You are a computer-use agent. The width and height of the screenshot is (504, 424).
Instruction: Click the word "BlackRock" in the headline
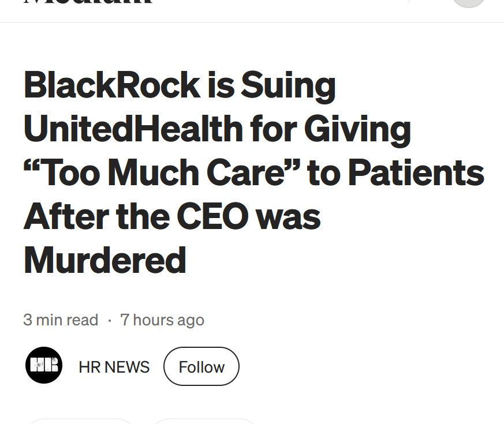[112, 85]
